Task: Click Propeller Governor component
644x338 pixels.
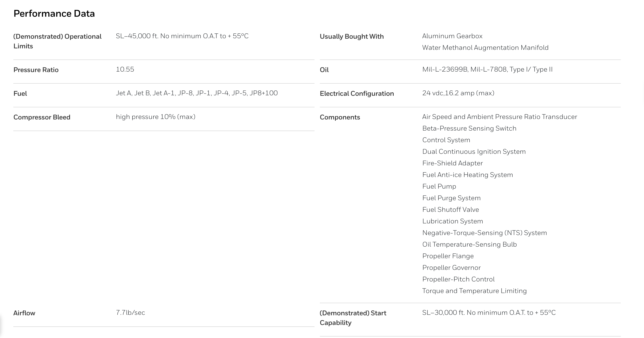Action: [451, 268]
